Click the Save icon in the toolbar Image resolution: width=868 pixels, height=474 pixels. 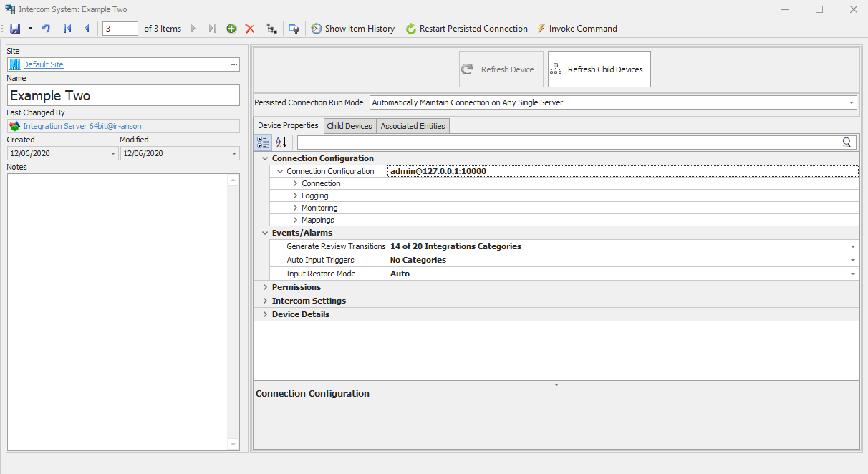tap(15, 29)
